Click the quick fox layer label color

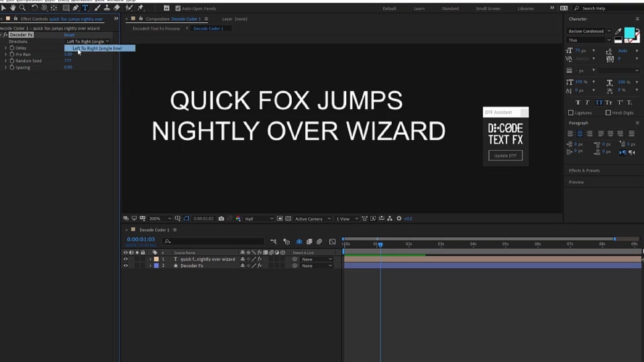[x=156, y=259]
